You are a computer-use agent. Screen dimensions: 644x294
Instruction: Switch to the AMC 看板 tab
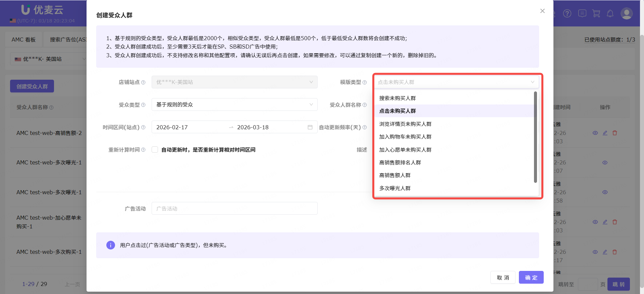click(x=23, y=40)
